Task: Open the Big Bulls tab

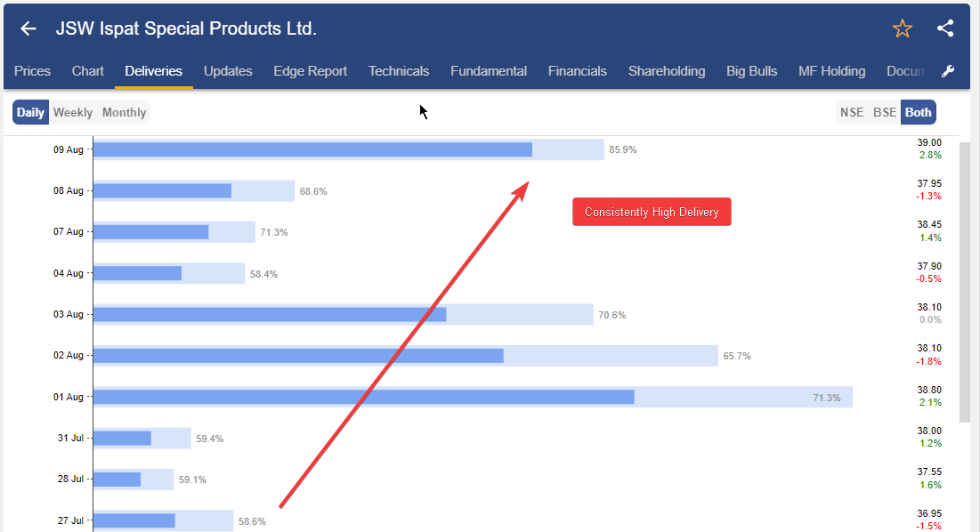Action: click(x=752, y=71)
